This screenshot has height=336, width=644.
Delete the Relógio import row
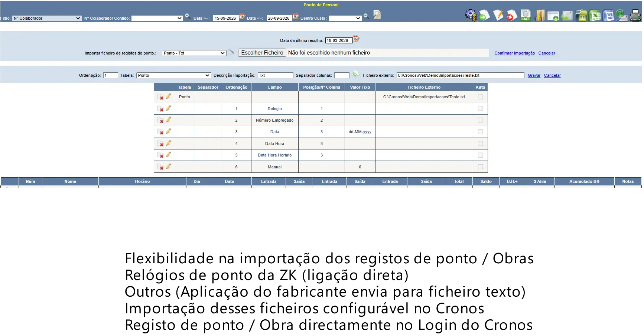[x=160, y=109]
